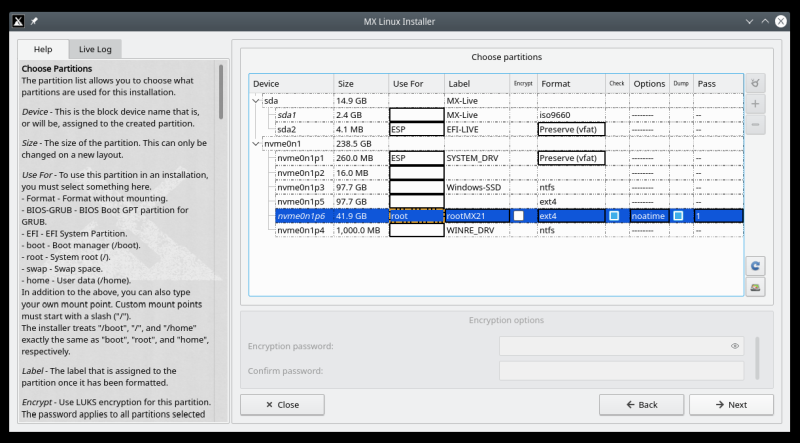The width and height of the screenshot is (800, 443).
Task: Click the Close button
Action: pos(282,405)
